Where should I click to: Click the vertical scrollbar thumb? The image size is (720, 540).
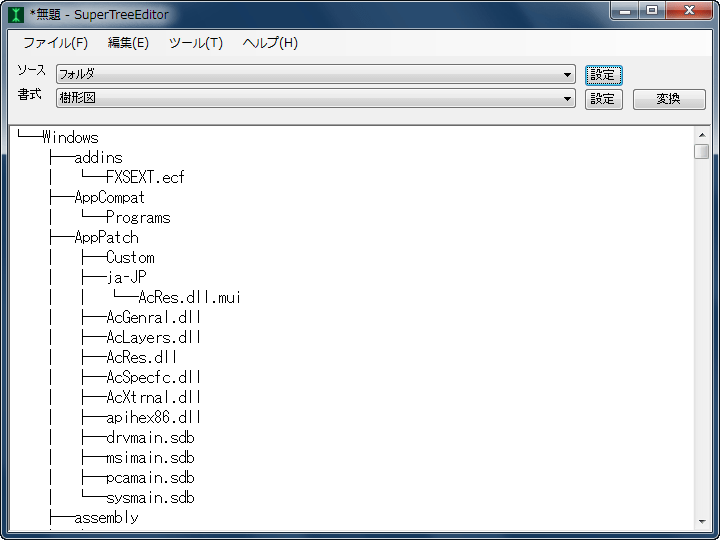tap(701, 152)
